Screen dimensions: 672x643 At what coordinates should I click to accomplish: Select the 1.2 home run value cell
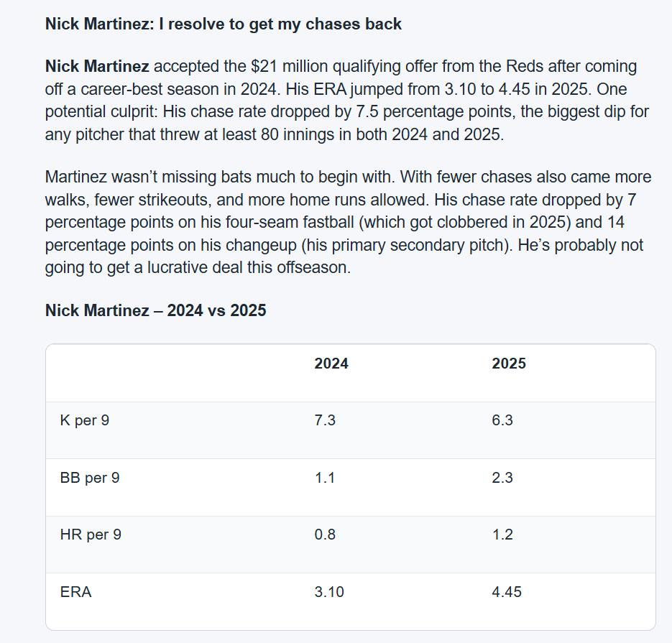tap(502, 535)
